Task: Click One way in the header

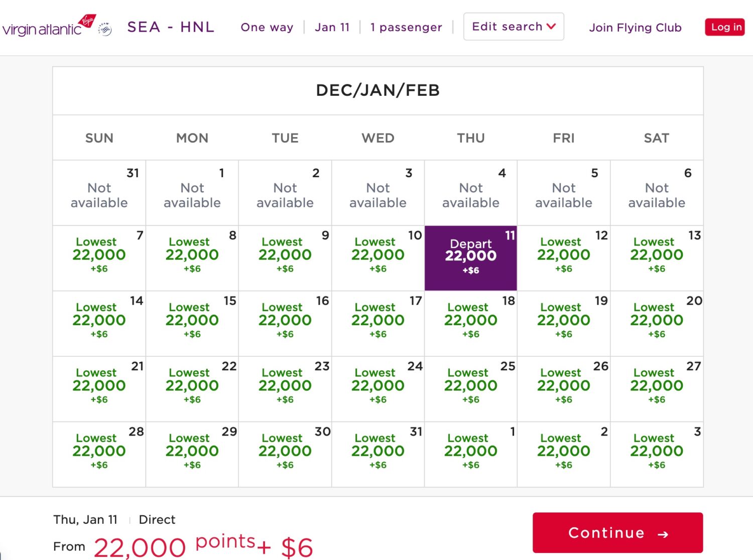Action: click(x=267, y=28)
